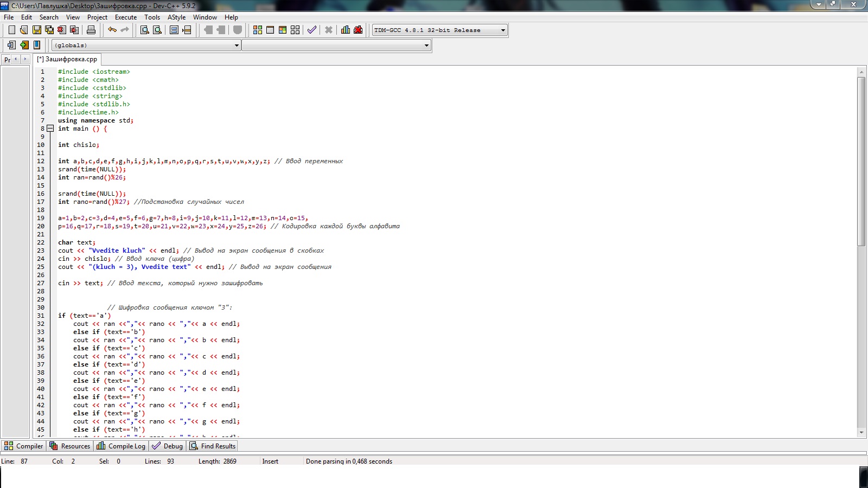The image size is (868, 488).
Task: Open the compiler set dropdown TDM-GCC 4.8.1
Action: 440,30
